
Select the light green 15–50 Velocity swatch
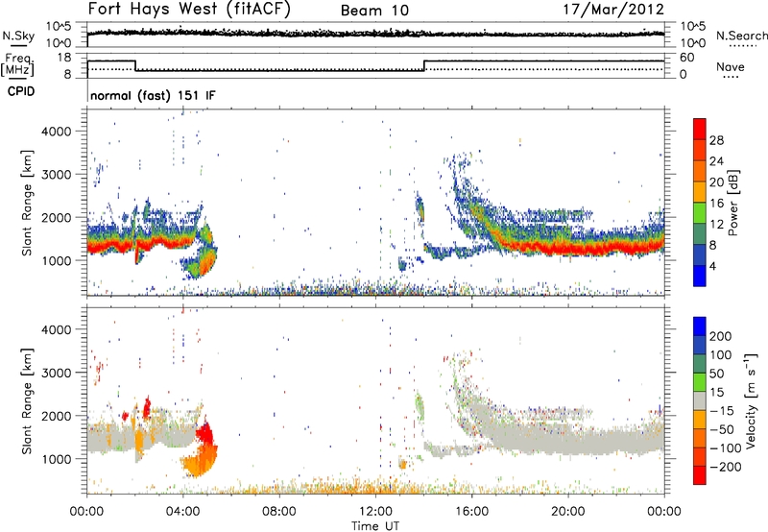(x=700, y=382)
